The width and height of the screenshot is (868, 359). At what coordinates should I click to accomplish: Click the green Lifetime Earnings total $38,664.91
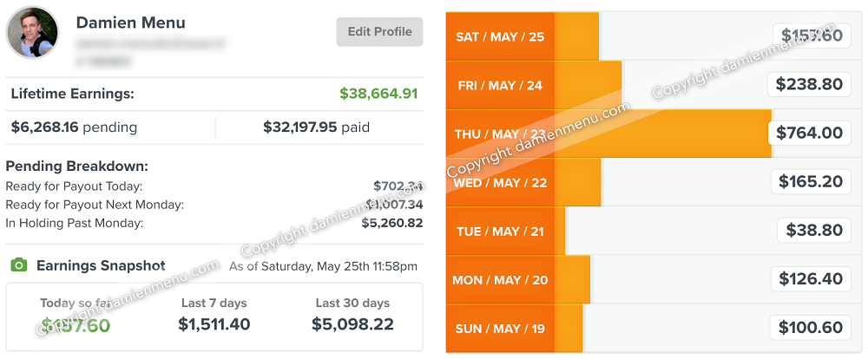378,94
